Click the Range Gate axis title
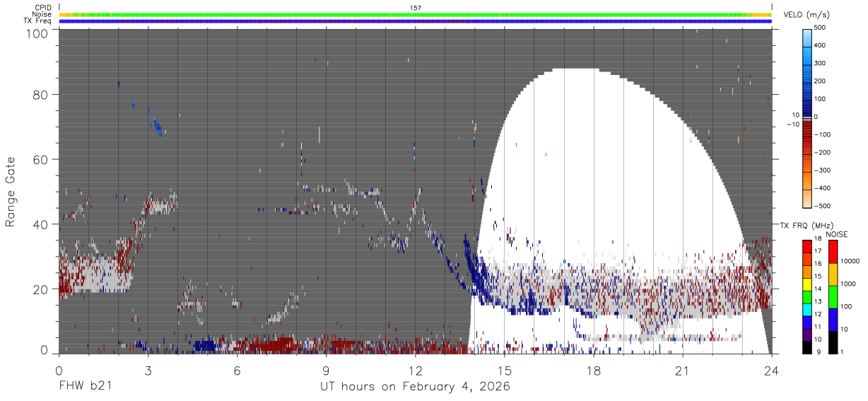Image resolution: width=868 pixels, height=401 pixels. 11,193
